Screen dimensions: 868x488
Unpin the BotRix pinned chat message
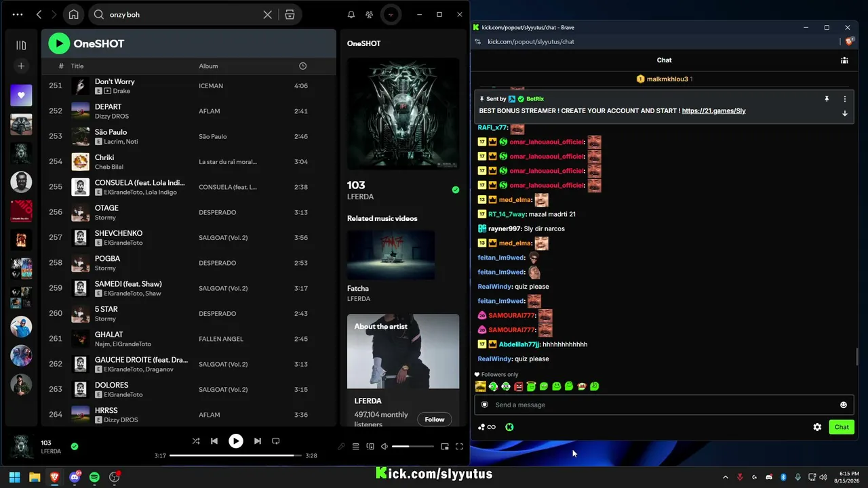pos(827,99)
